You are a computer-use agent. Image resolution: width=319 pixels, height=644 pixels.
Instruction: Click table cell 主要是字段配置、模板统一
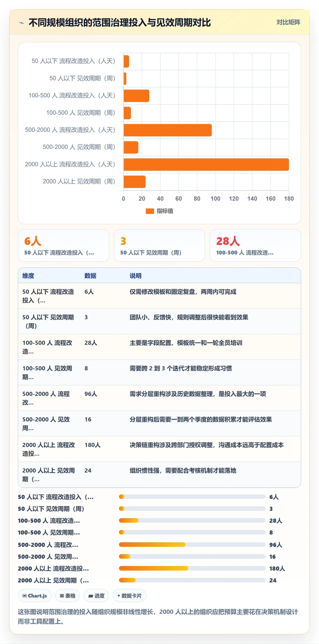186,343
